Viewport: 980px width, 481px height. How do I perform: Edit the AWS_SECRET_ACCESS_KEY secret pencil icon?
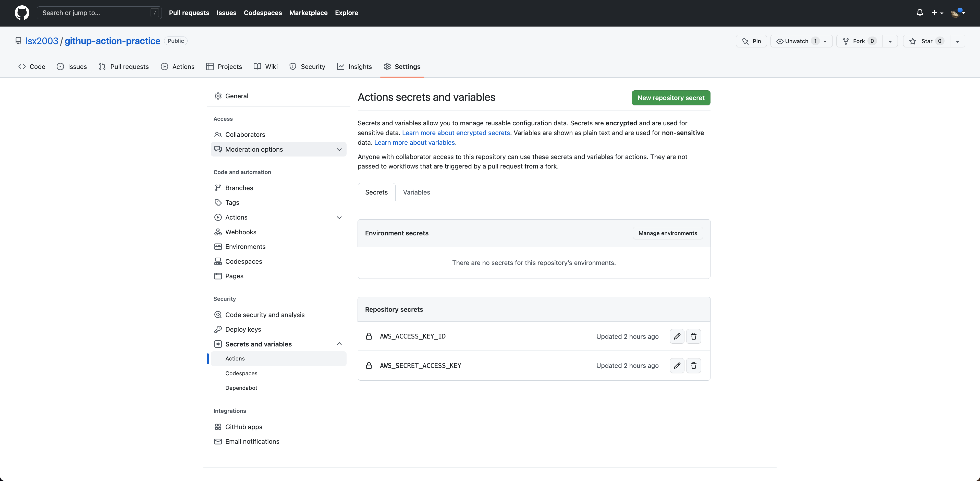[x=677, y=365]
